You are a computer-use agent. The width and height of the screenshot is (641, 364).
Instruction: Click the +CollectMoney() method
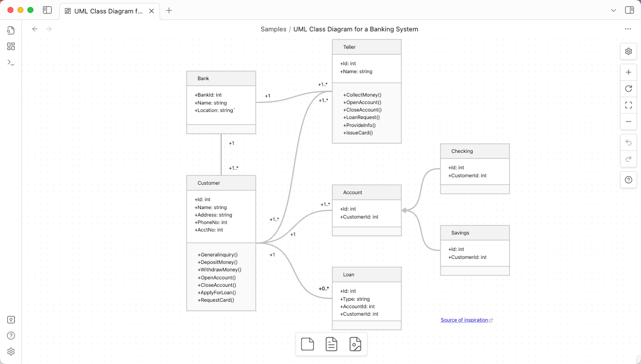362,95
